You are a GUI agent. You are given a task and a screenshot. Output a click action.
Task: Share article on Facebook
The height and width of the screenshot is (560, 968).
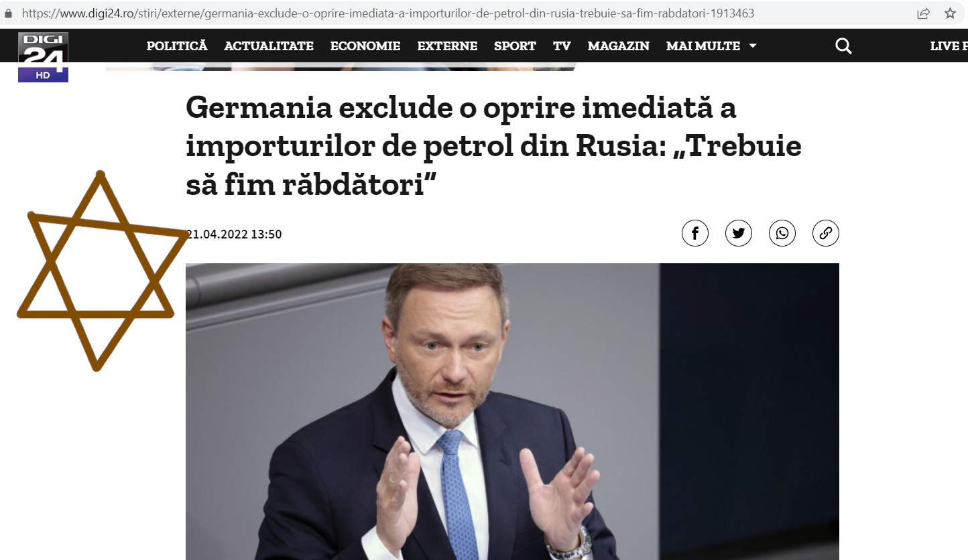point(695,233)
